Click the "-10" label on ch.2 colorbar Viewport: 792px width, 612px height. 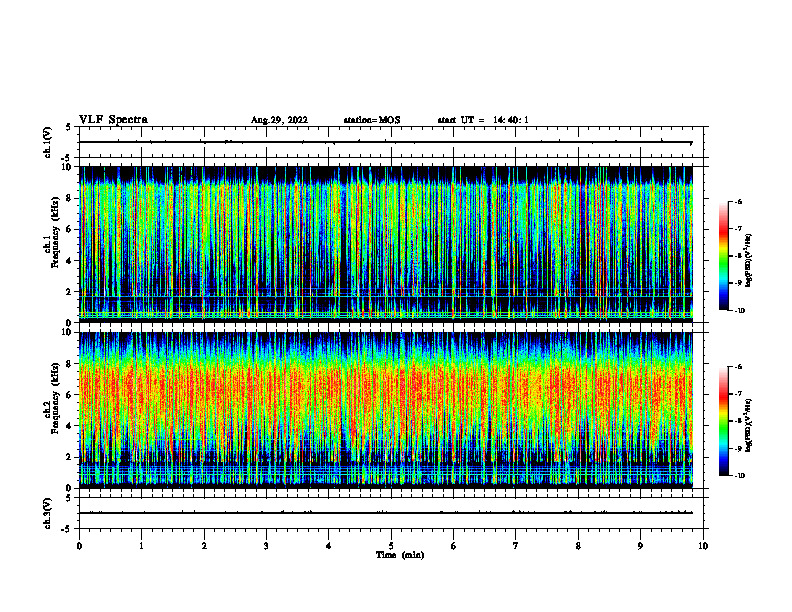click(x=740, y=476)
